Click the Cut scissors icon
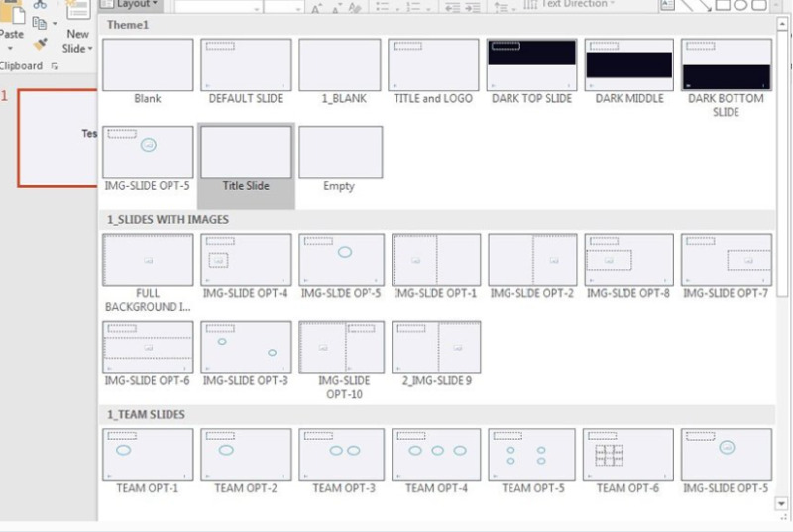793x532 pixels. click(x=40, y=4)
